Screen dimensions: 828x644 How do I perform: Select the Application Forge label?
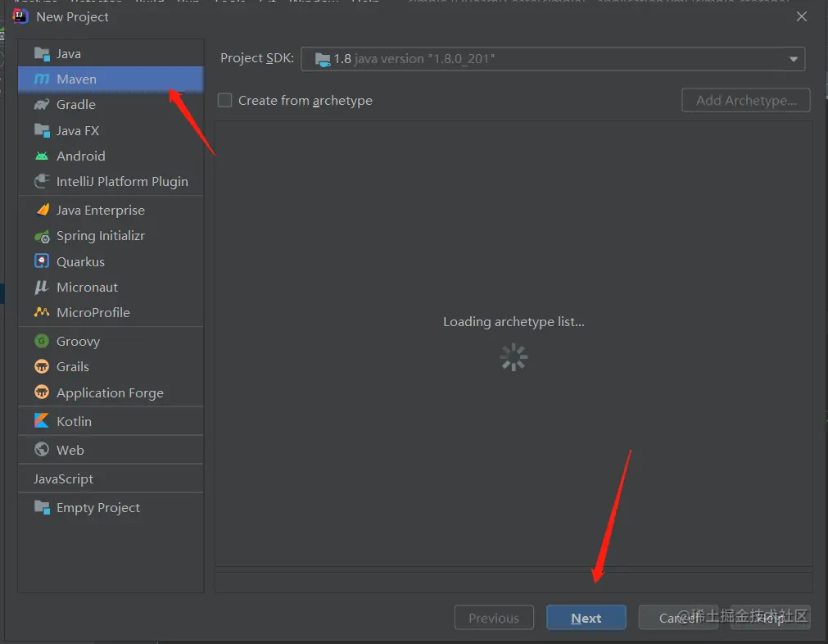pyautogui.click(x=110, y=393)
